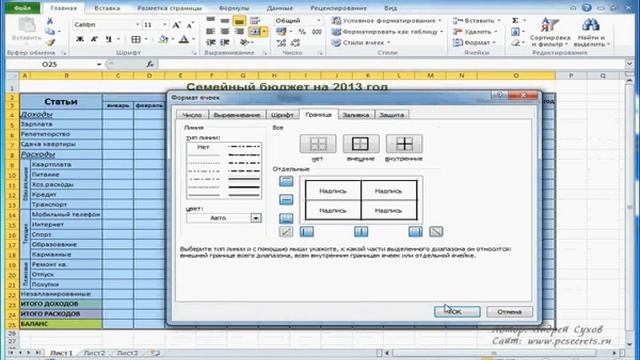Click the Clear eraser icon
This screenshot has height=360, width=640.
tap(516, 42)
